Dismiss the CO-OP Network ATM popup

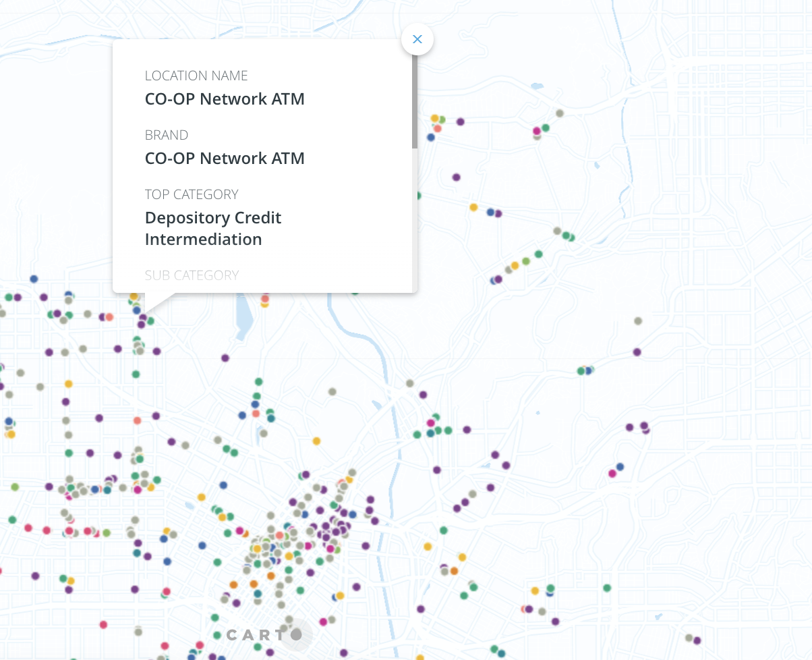coord(417,39)
